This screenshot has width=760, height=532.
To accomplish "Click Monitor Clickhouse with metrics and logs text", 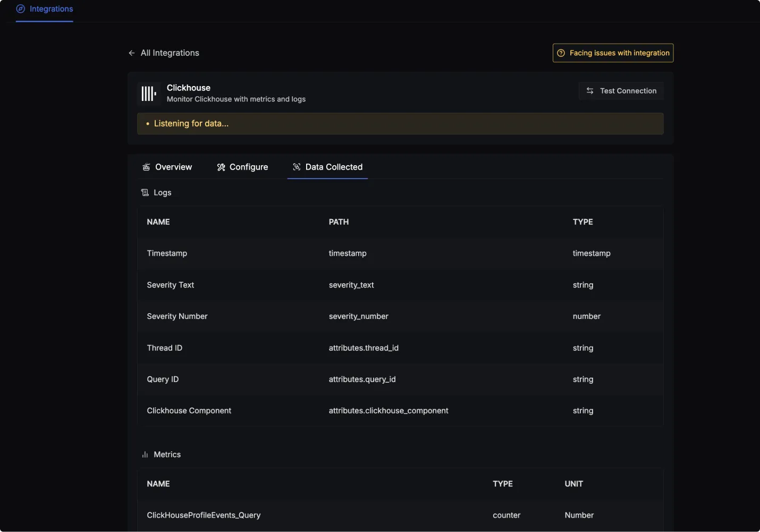I will click(x=236, y=99).
